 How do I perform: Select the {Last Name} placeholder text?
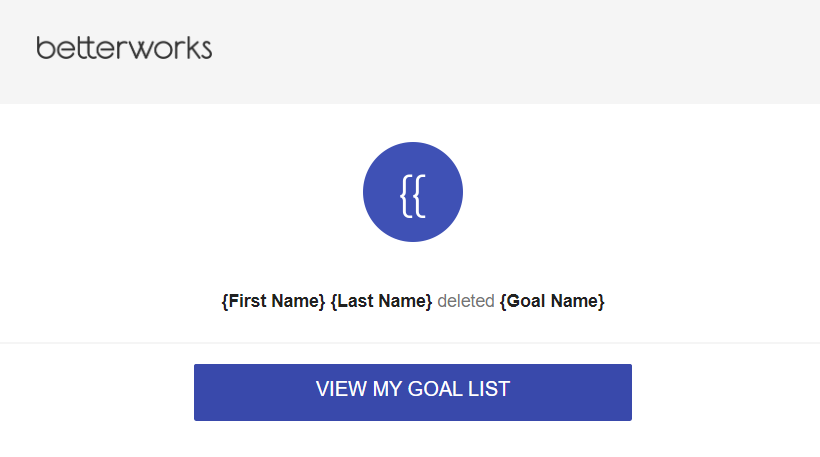point(382,301)
